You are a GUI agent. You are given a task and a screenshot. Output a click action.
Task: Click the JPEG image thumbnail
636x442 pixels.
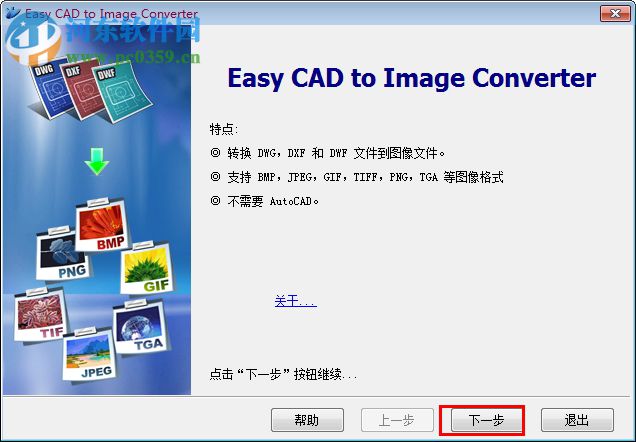(x=88, y=354)
